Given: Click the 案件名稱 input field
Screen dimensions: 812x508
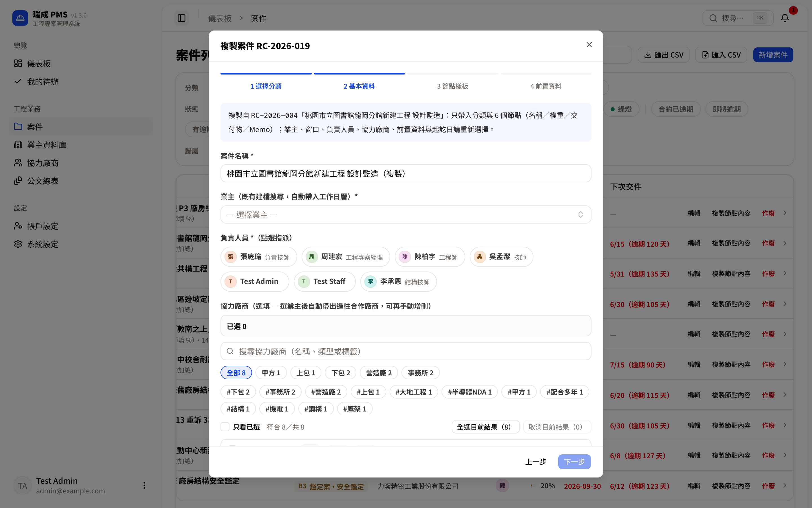Looking at the screenshot, I should (x=406, y=173).
